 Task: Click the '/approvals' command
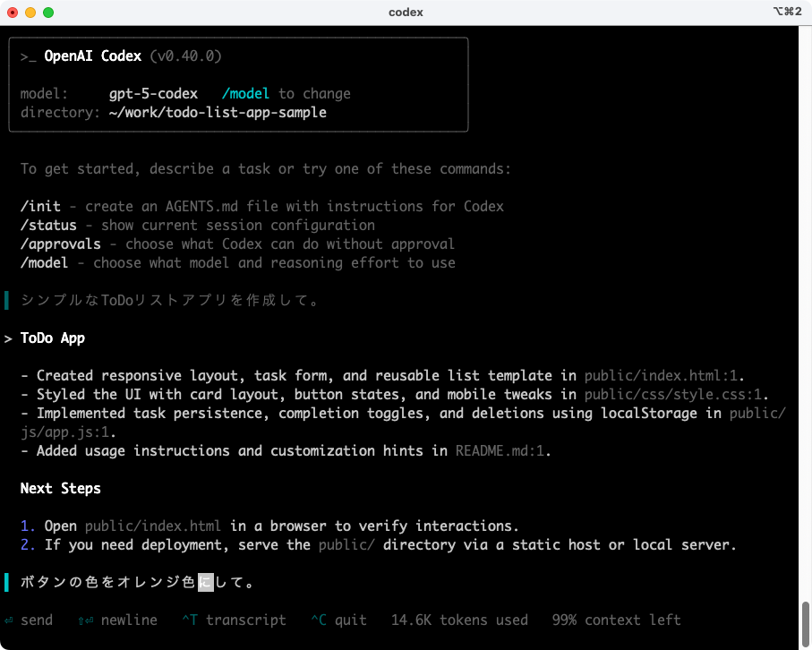(61, 244)
